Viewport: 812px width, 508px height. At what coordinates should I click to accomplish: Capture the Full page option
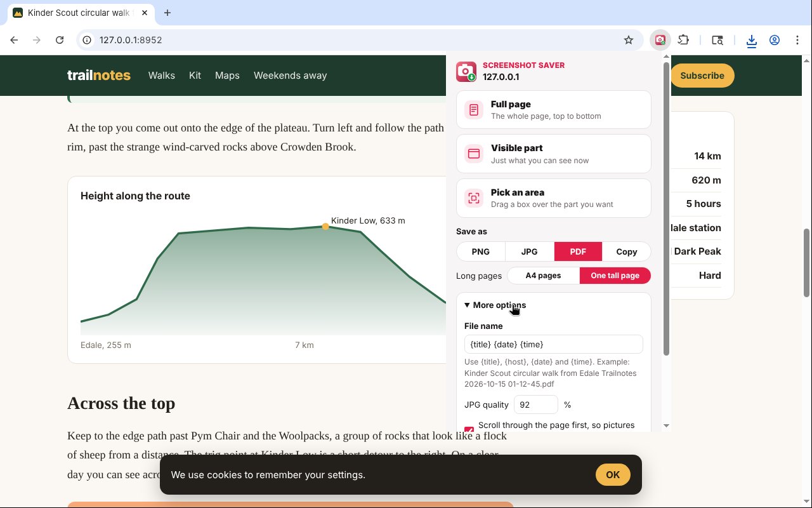(x=554, y=110)
